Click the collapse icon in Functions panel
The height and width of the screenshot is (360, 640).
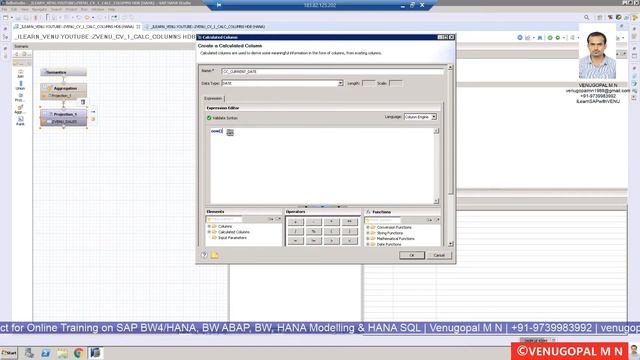pos(437,220)
